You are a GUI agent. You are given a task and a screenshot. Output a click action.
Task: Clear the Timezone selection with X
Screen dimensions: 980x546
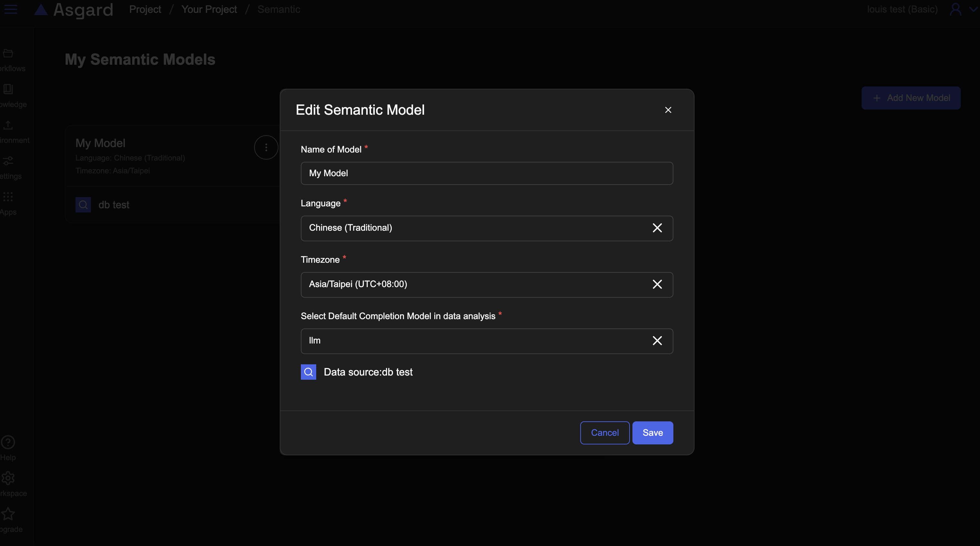pos(657,284)
